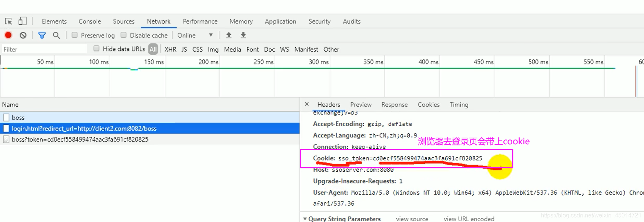Screen dimensions: 644x222
Task: Select the login.html?redirect_url request row
Action: pos(150,128)
